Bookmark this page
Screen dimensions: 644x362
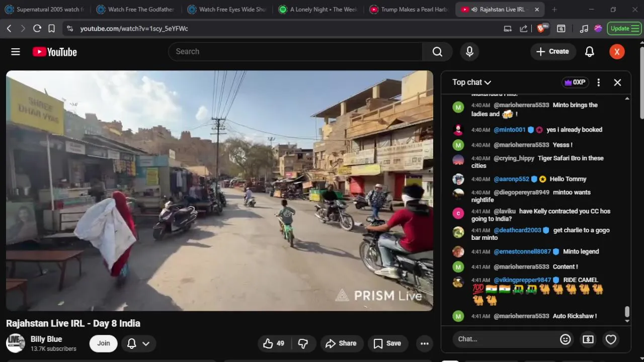coord(51,29)
